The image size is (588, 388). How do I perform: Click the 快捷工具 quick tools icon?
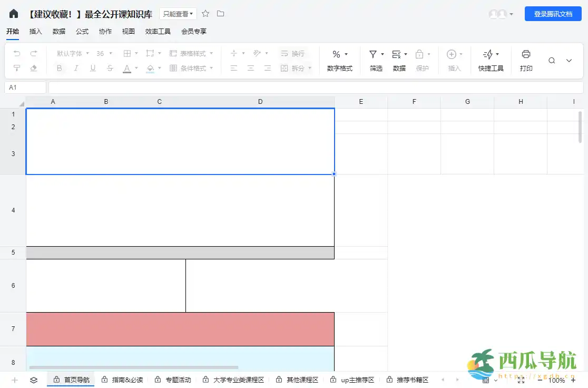tap(490, 60)
